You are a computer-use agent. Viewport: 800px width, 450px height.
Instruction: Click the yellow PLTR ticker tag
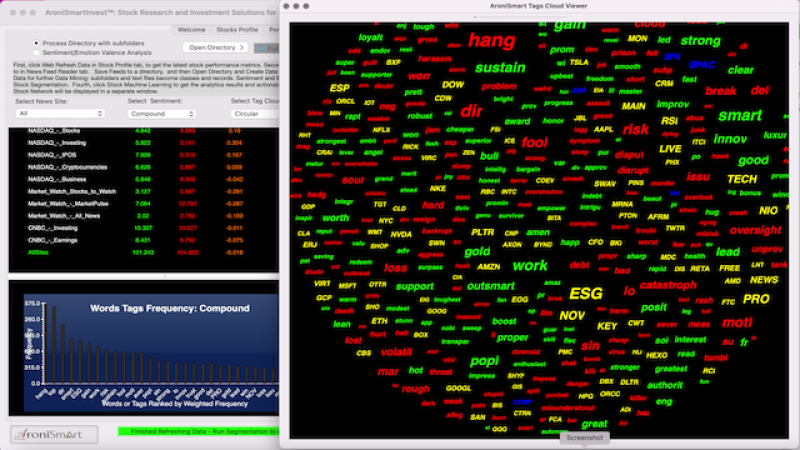482,232
